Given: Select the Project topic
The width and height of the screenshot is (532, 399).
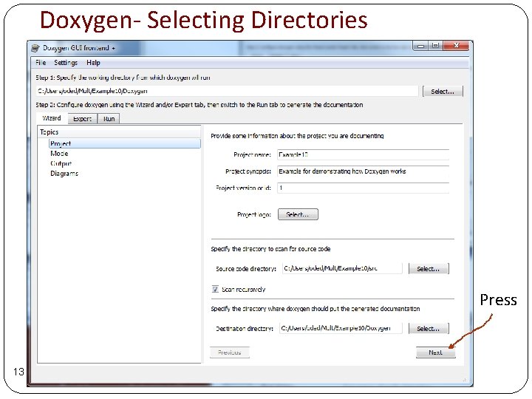Looking at the screenshot, I should tap(125, 143).
